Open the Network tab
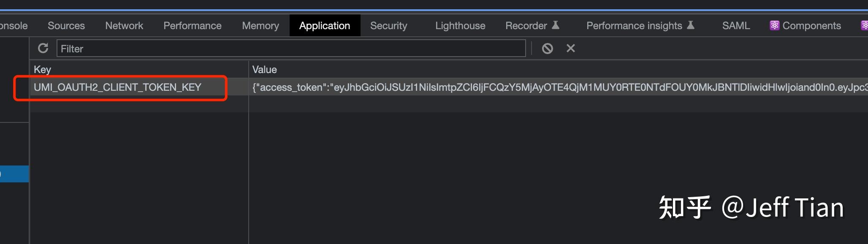Screen dimensions: 868x244 [x=124, y=26]
